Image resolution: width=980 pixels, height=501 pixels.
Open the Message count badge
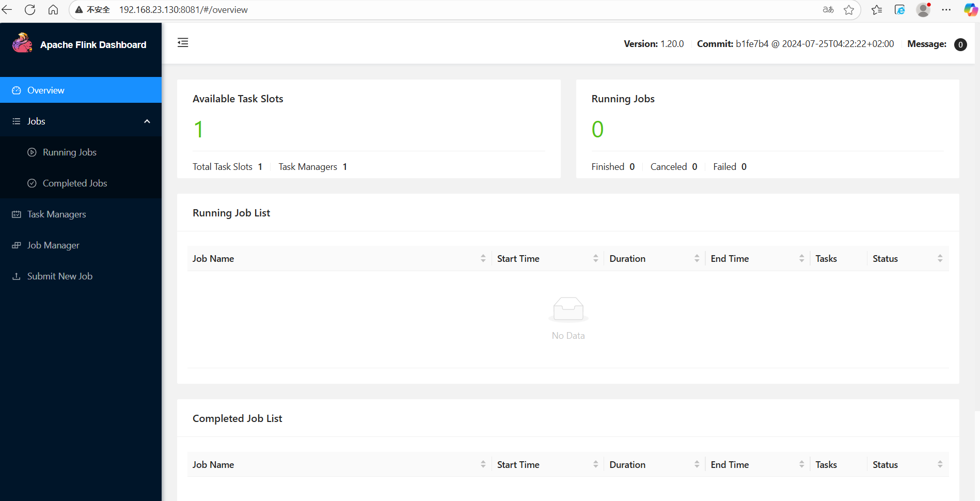point(960,44)
